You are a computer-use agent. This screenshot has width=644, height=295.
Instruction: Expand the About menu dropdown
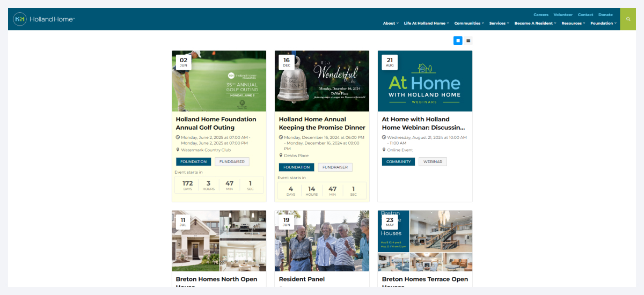(391, 23)
